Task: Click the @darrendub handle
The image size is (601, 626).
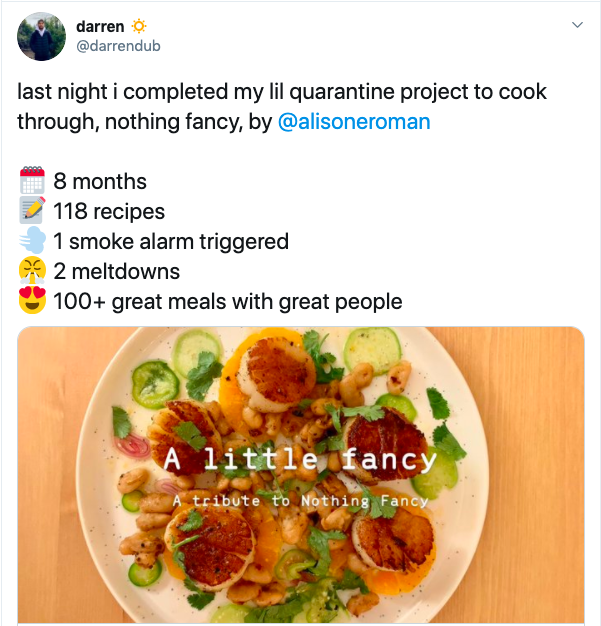Action: pyautogui.click(x=118, y=46)
